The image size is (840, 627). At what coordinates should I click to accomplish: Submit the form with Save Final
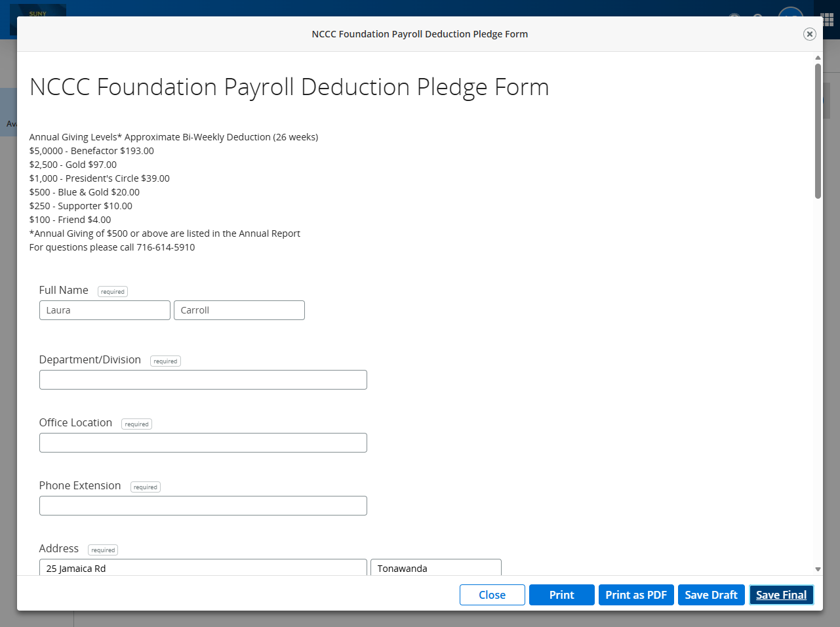click(x=782, y=595)
